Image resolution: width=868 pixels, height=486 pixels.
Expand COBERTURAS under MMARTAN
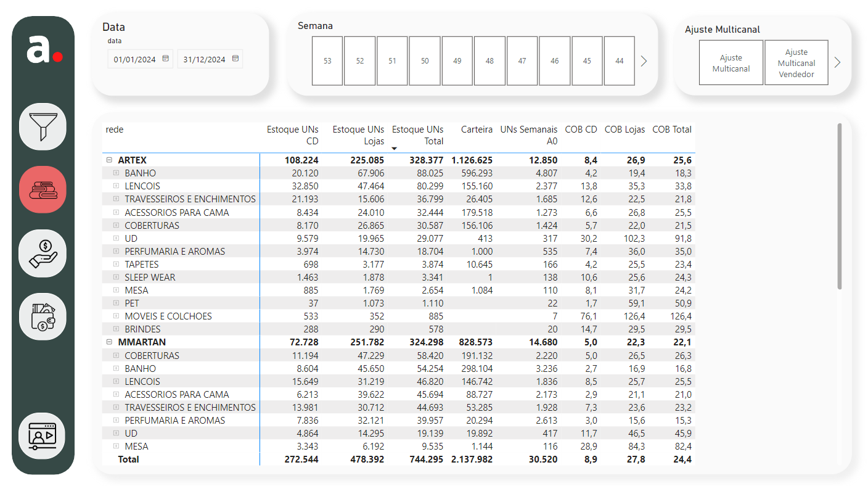pyautogui.click(x=116, y=355)
